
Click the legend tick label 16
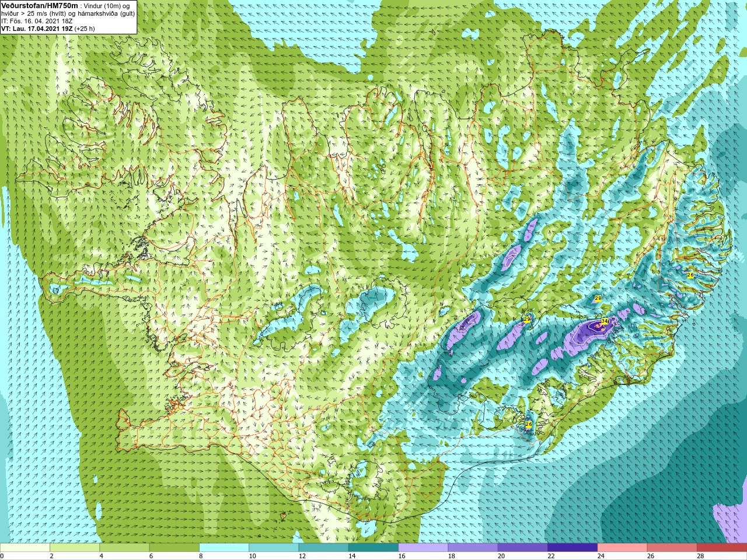pos(402,556)
